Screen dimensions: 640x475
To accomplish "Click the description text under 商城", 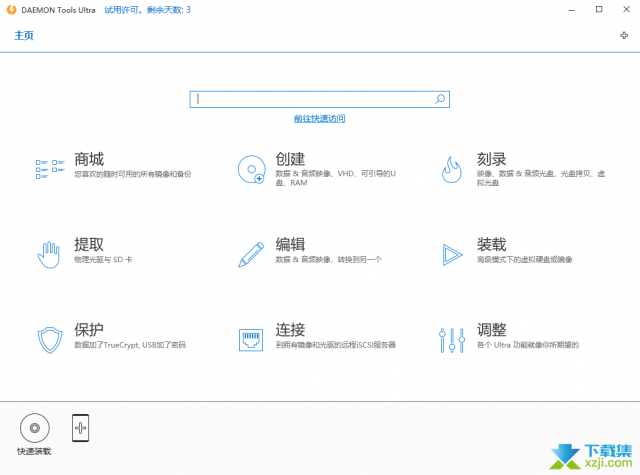I will [x=133, y=174].
